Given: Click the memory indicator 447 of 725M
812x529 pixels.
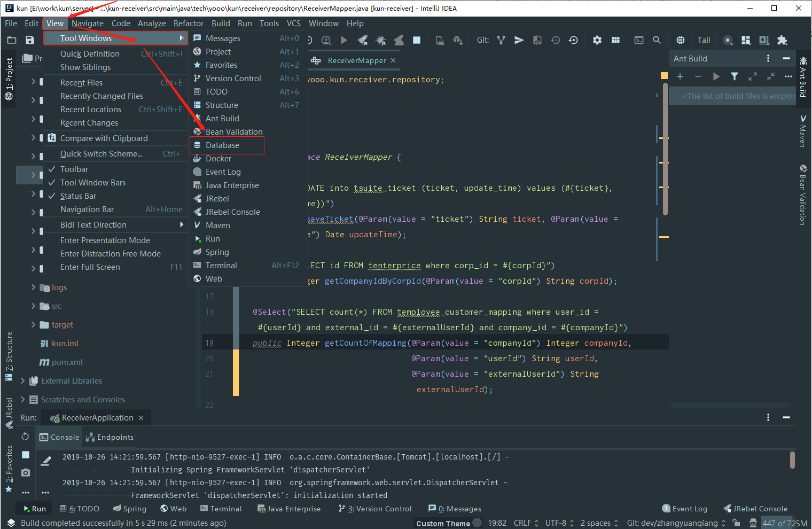Looking at the screenshot, I should click(x=785, y=523).
